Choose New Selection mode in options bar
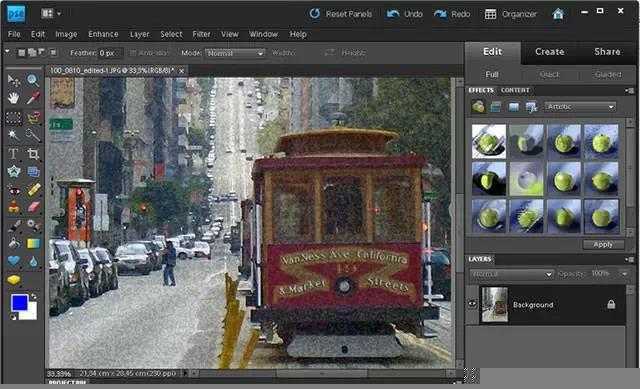Screen dimensions: 640x389 (x=22, y=53)
